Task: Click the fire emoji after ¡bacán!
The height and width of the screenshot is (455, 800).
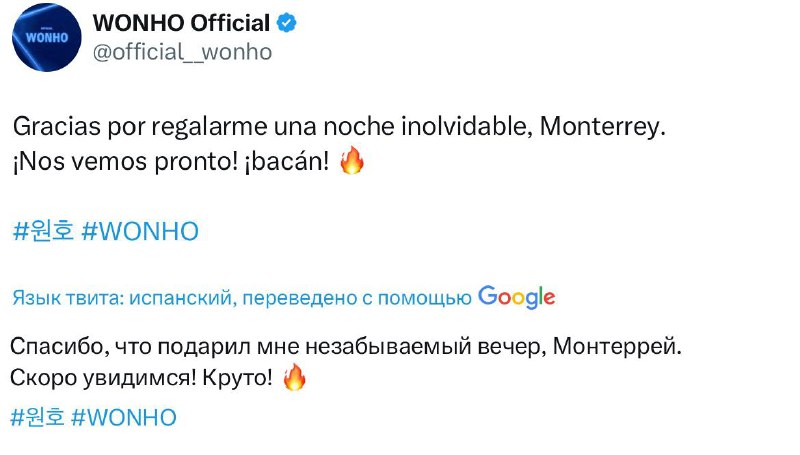Action: tap(352, 161)
